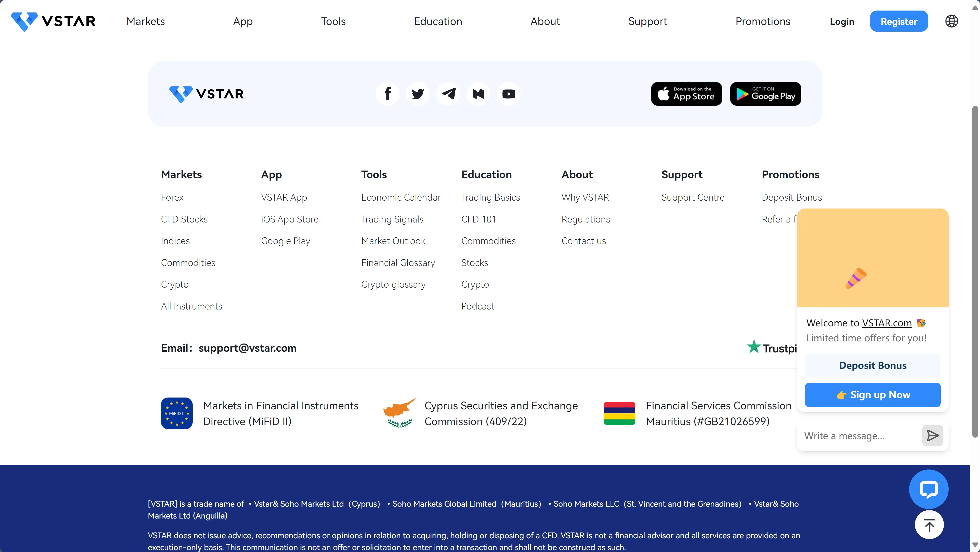Click the Get it on Google Play badge

pyautogui.click(x=766, y=94)
